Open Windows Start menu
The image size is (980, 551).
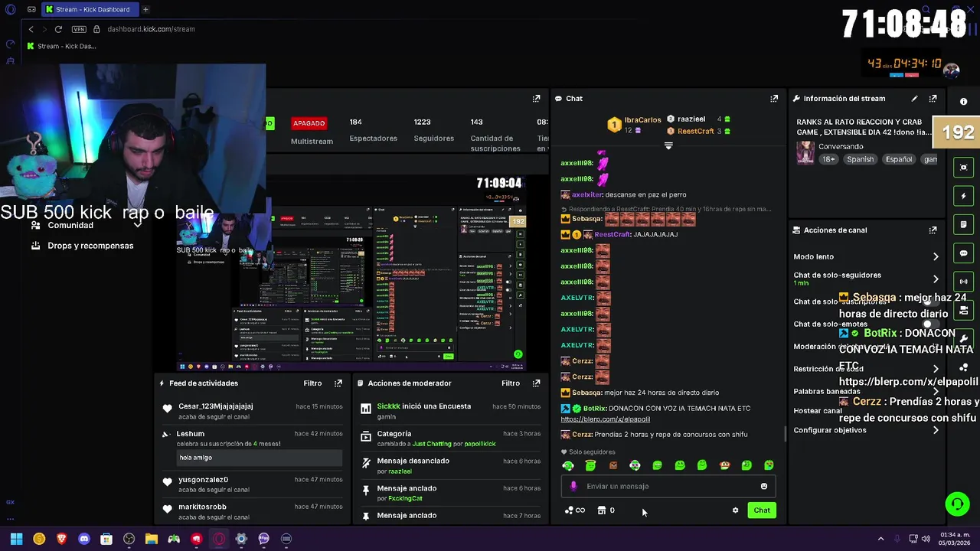click(x=16, y=539)
